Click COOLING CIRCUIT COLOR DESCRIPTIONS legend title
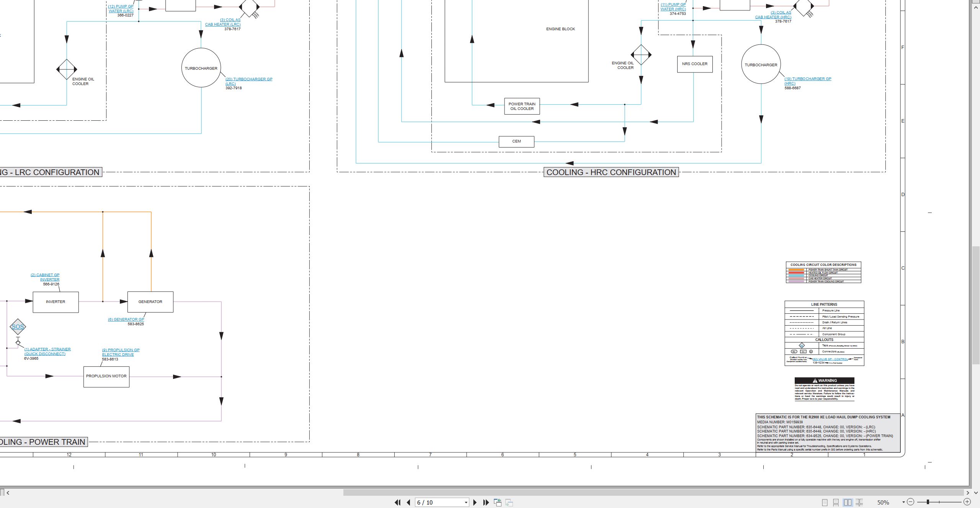 pyautogui.click(x=823, y=265)
